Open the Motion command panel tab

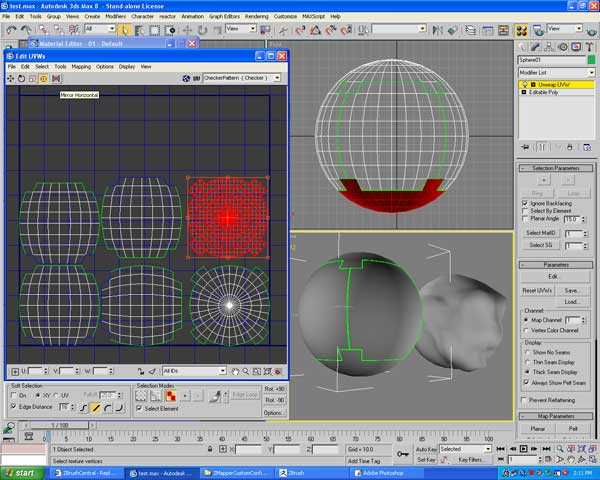(562, 47)
